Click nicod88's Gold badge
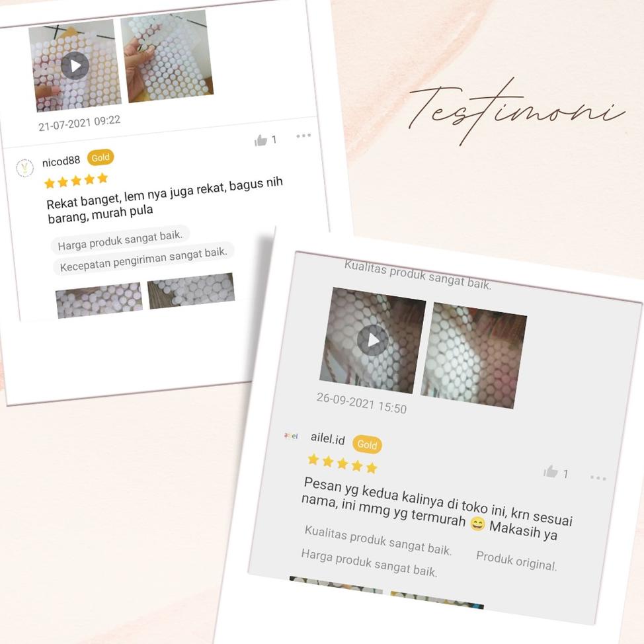Image resolution: width=644 pixels, height=644 pixels. click(101, 157)
